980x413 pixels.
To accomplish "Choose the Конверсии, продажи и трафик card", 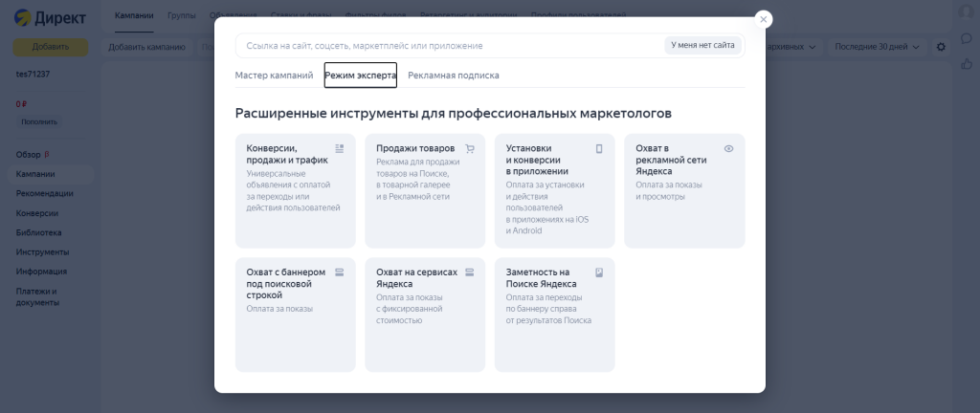I will (x=296, y=191).
